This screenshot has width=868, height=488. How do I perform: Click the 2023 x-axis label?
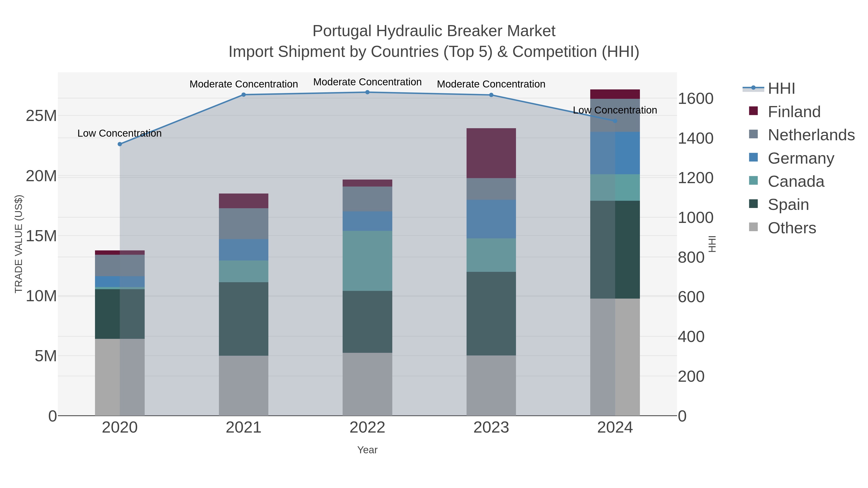click(x=491, y=428)
